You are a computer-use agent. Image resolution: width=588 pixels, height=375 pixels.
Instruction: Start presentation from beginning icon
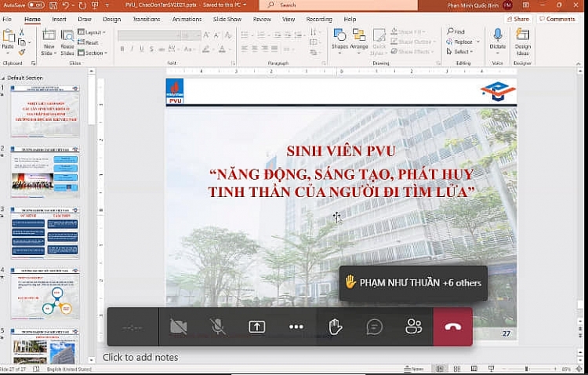click(95, 5)
